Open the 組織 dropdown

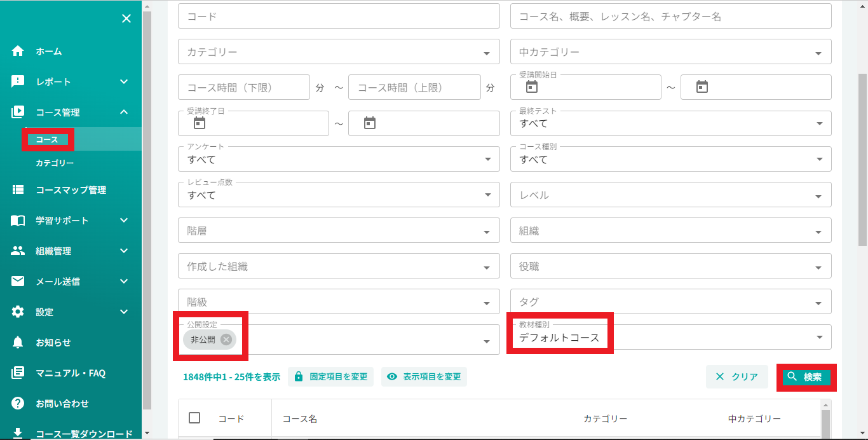(671, 230)
